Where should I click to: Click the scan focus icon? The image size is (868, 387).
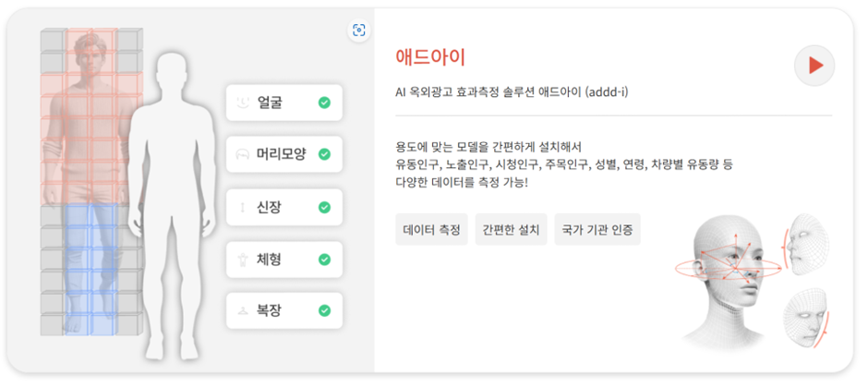click(x=358, y=30)
